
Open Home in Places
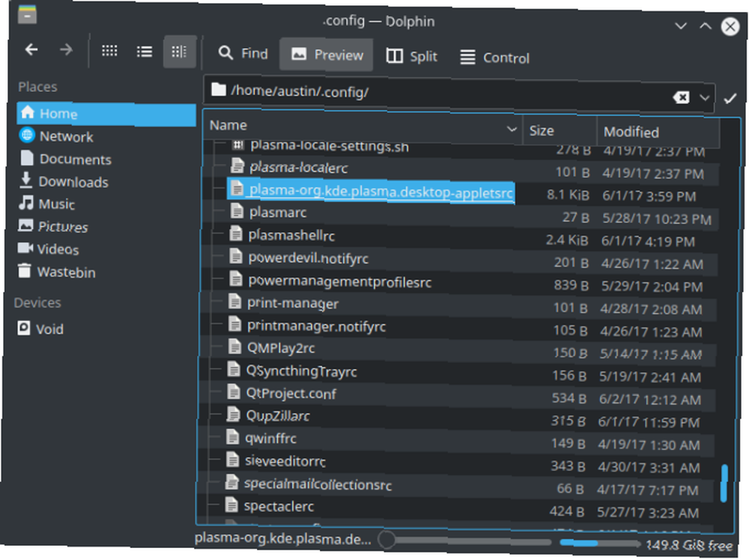point(106,114)
